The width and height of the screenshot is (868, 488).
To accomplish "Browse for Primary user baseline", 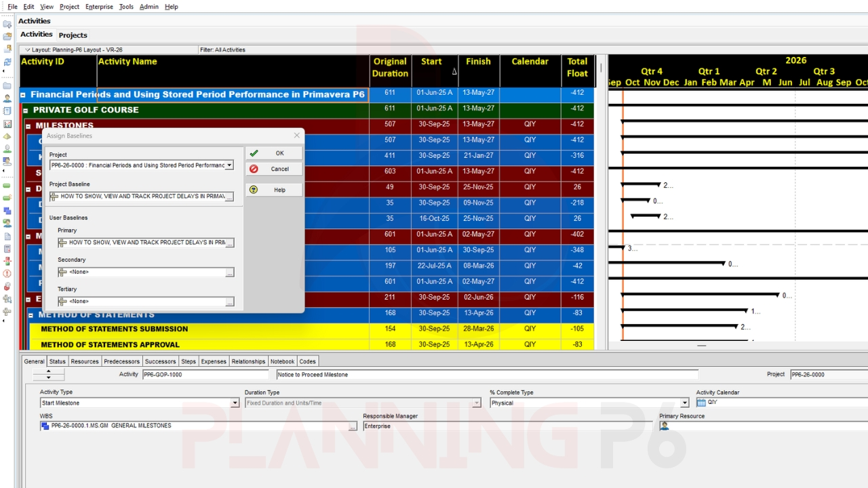I will coord(230,243).
